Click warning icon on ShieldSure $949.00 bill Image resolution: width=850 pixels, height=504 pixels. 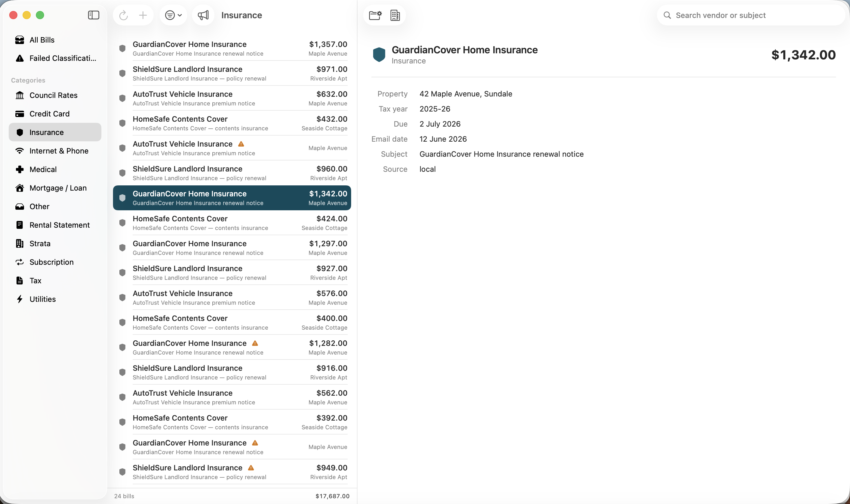(x=251, y=468)
